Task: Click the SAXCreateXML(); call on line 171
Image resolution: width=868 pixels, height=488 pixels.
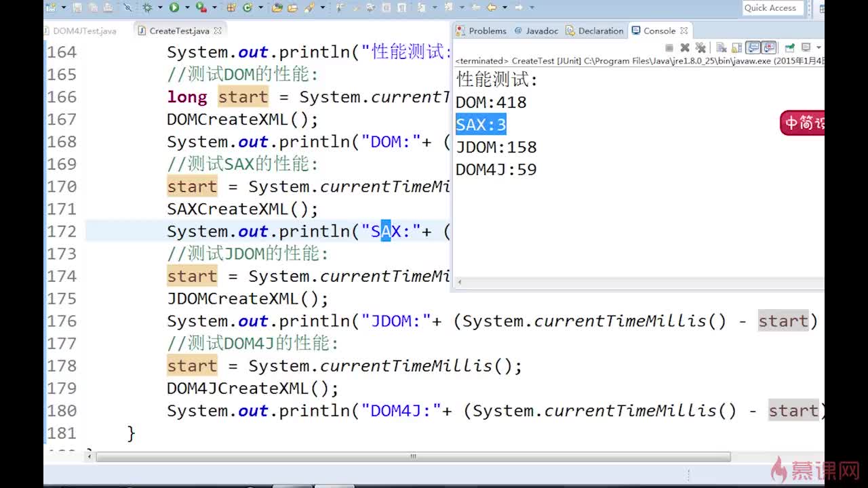Action: coord(242,209)
